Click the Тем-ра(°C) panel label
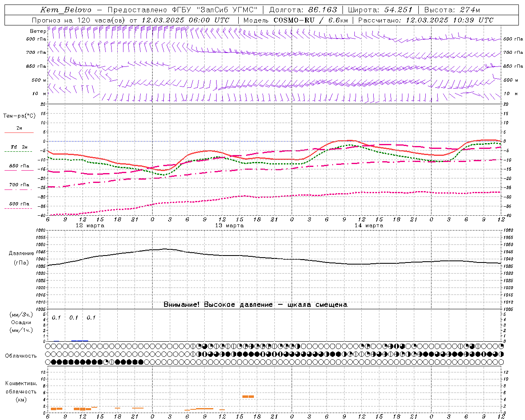 (x=19, y=116)
